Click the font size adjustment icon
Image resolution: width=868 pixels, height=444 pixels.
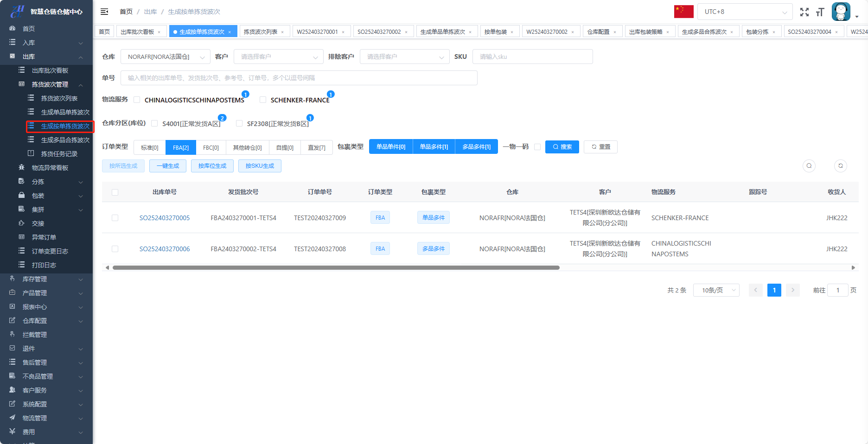(820, 12)
